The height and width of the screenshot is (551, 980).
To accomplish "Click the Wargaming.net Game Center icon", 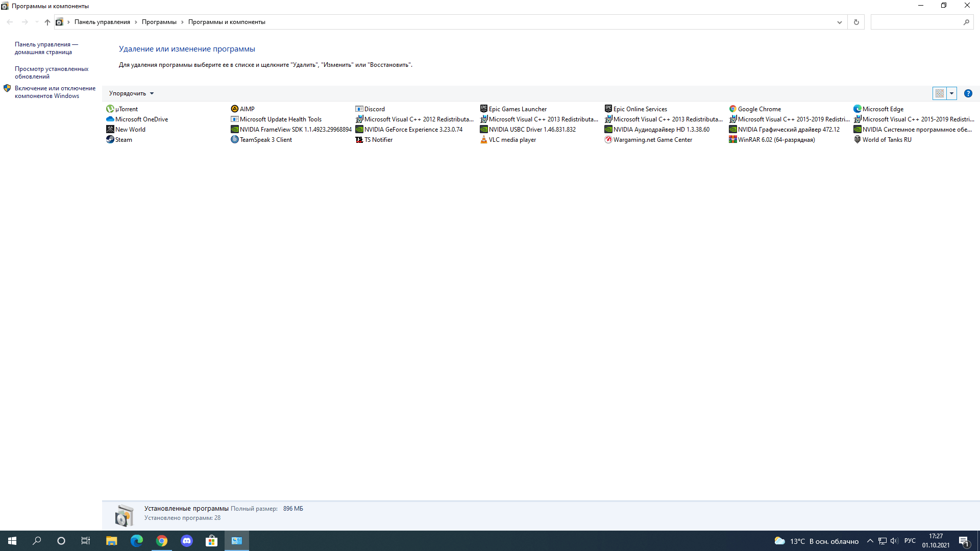I will click(608, 139).
